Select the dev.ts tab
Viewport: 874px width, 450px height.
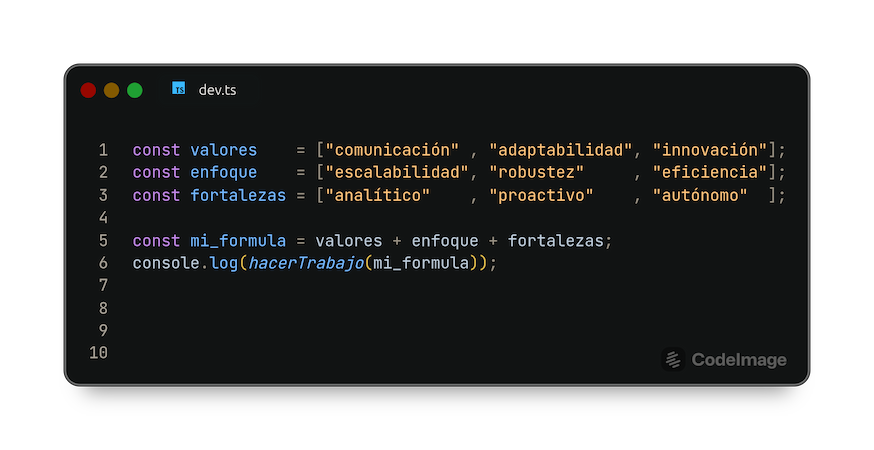click(208, 89)
